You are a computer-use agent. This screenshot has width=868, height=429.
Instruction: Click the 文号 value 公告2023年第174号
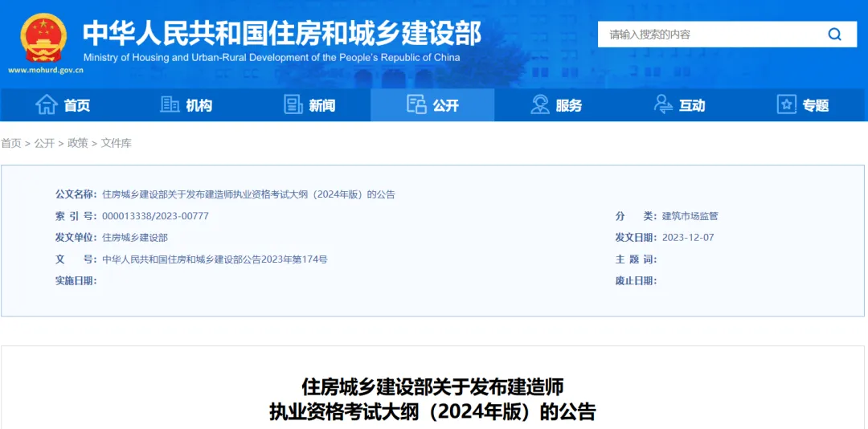(x=215, y=259)
